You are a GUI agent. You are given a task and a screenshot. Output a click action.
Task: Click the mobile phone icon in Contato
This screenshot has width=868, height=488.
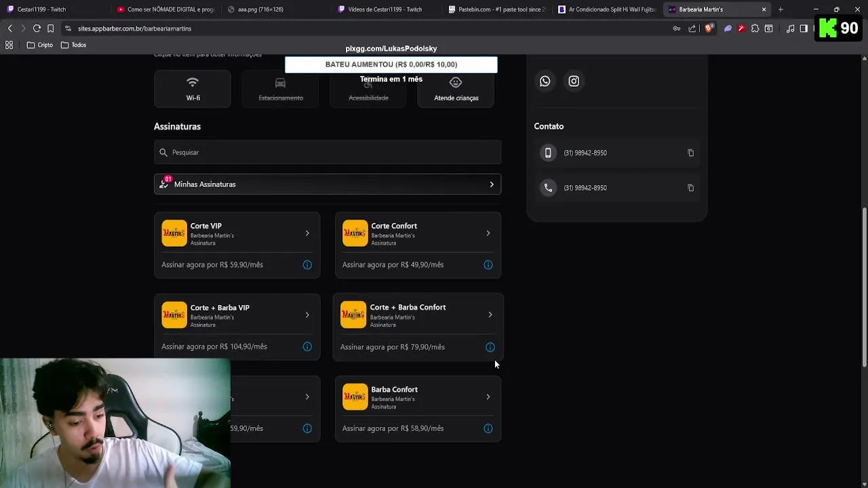pyautogui.click(x=548, y=153)
